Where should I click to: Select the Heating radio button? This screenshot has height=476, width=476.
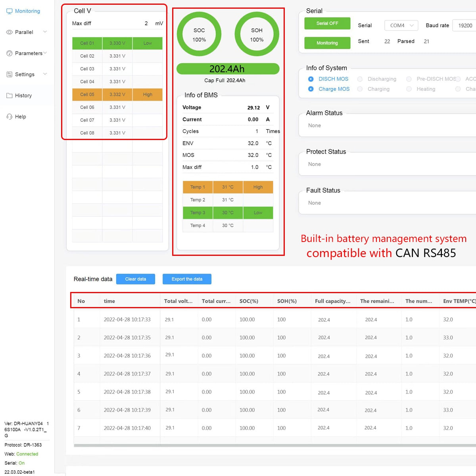[409, 89]
